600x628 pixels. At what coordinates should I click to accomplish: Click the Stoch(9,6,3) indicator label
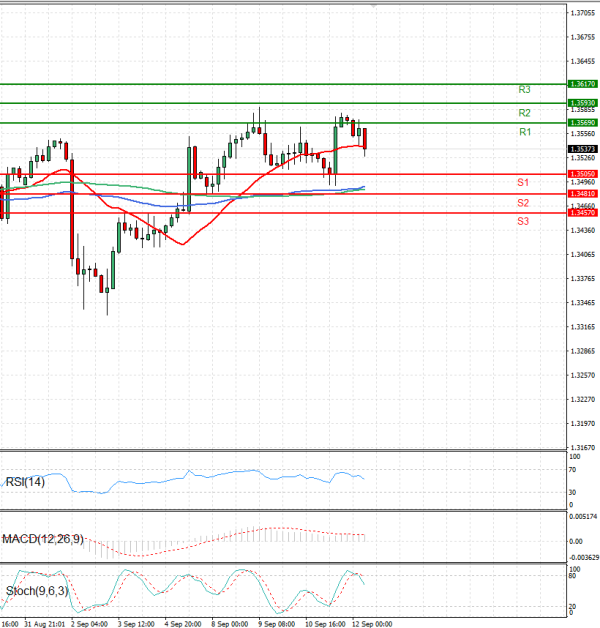pos(37,591)
